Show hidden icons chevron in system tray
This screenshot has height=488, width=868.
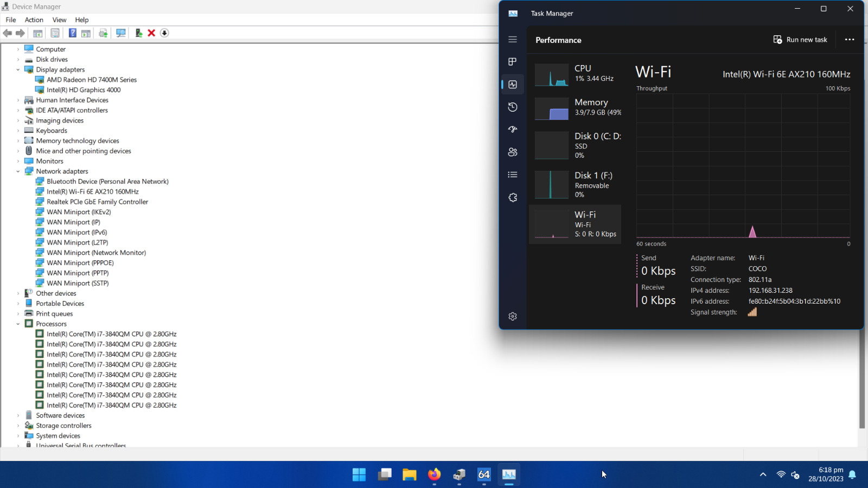tap(763, 474)
